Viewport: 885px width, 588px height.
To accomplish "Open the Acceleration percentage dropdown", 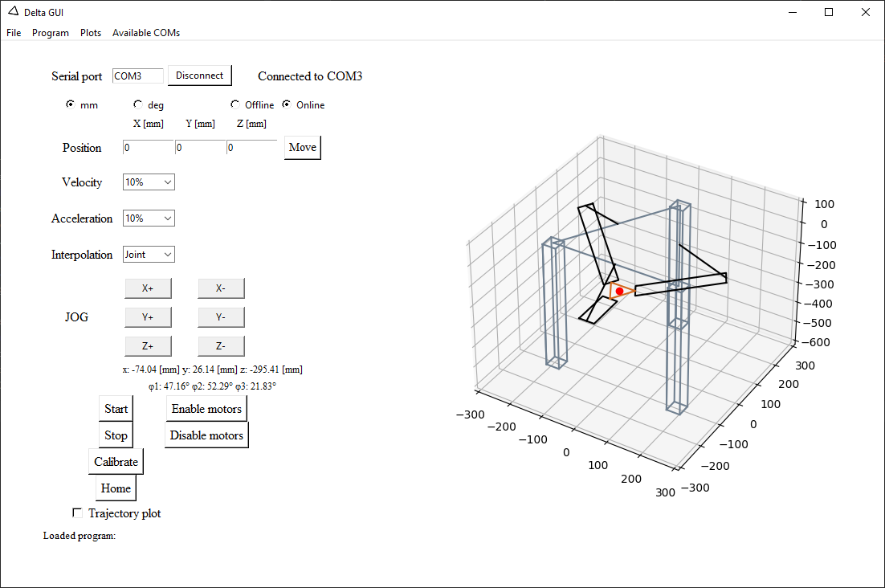I will coord(149,218).
